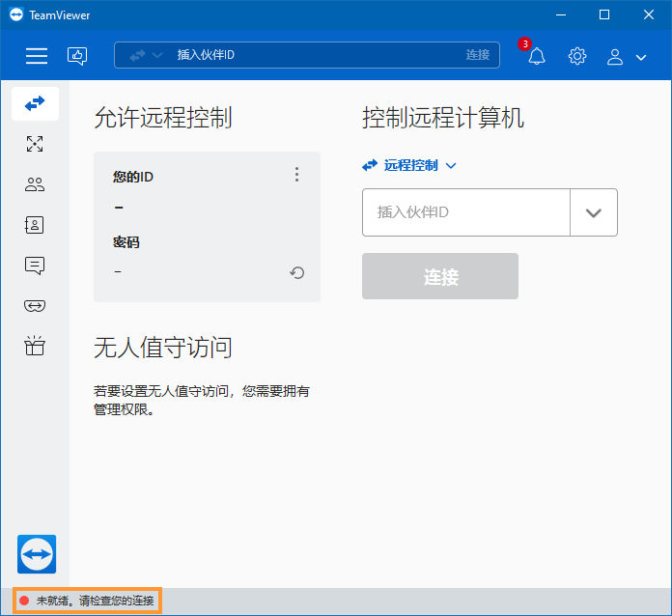Open the settings gear icon
672x616 pixels.
point(576,56)
